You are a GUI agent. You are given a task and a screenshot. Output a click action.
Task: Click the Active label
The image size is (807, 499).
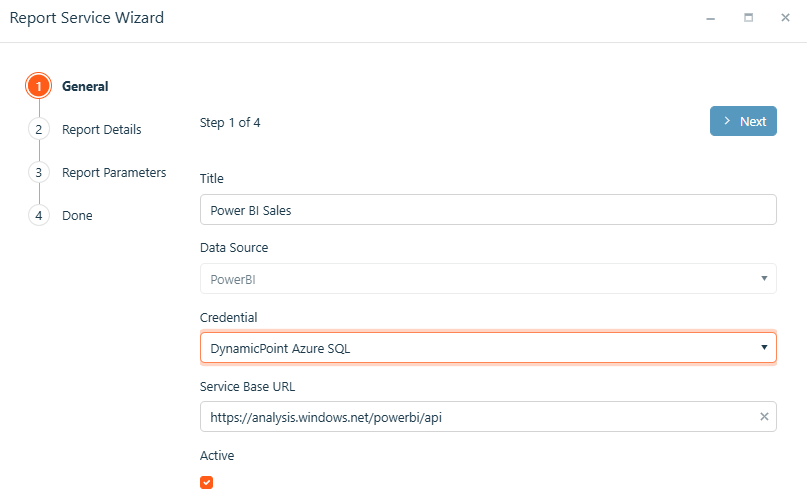[217, 456]
